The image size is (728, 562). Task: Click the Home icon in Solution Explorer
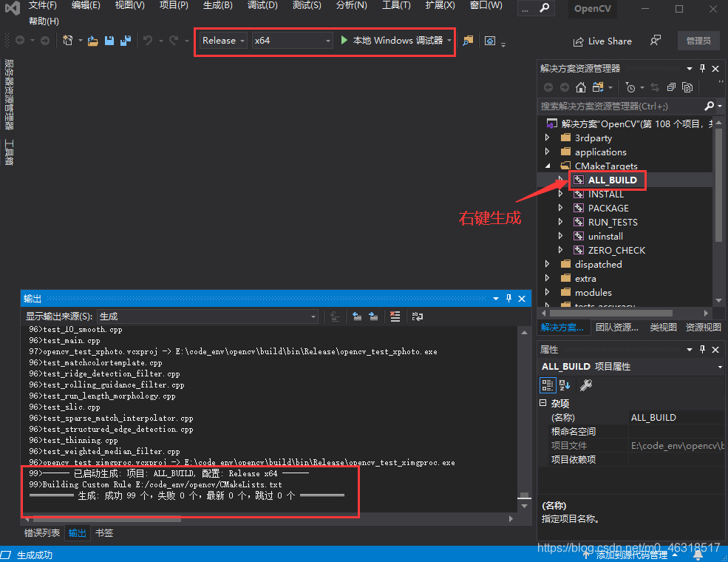[x=581, y=87]
